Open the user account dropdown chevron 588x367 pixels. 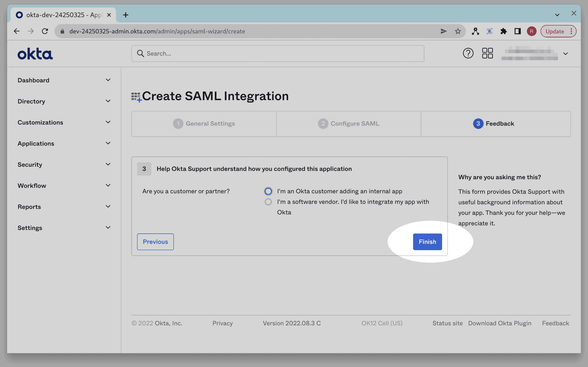(566, 54)
